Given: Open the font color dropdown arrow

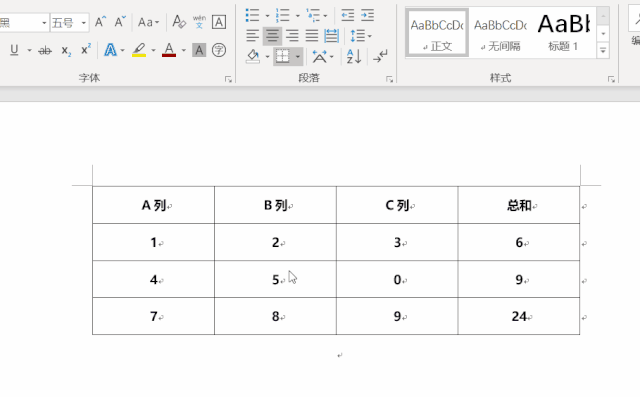Looking at the screenshot, I should click(184, 51).
